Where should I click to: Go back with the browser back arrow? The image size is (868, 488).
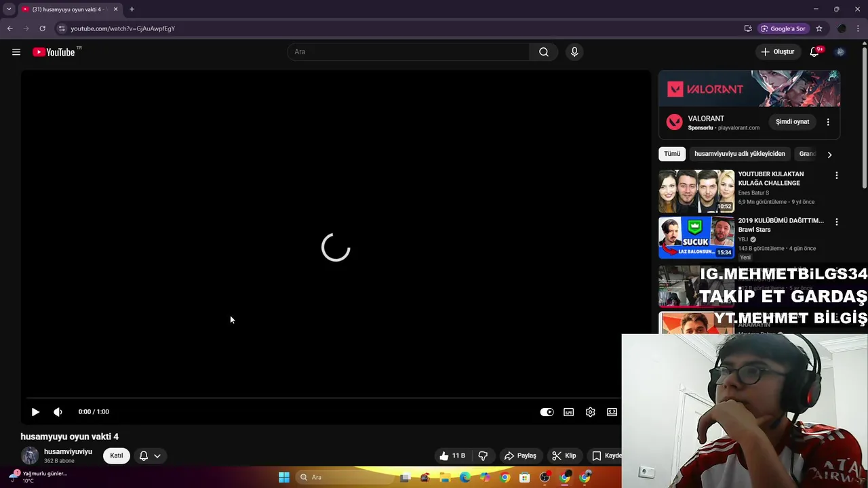(9, 28)
